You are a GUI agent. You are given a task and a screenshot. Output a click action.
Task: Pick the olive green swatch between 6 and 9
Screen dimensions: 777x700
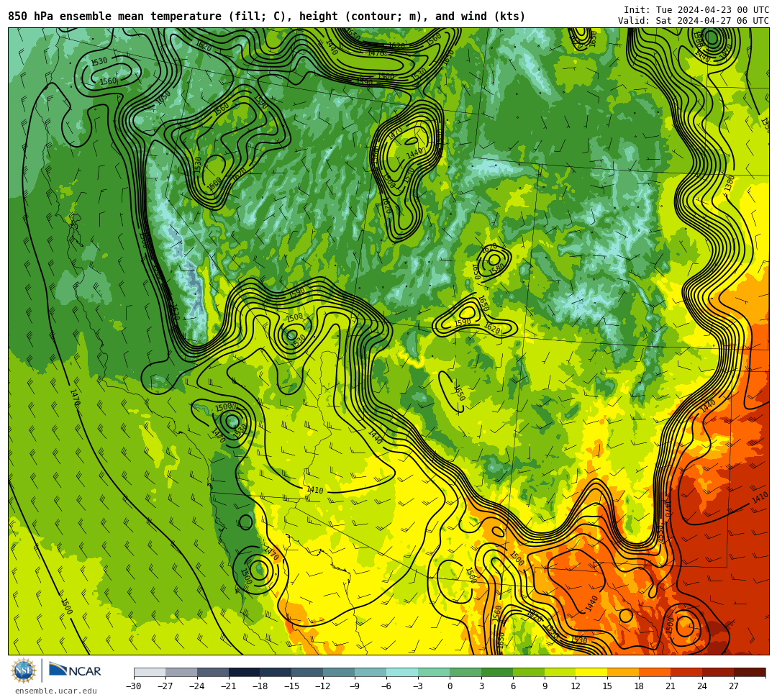[529, 672]
